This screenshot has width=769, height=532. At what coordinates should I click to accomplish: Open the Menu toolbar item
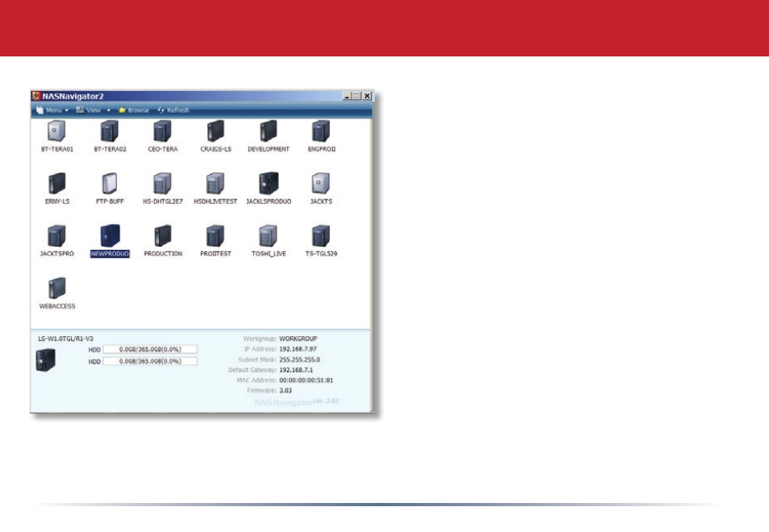pos(54,110)
